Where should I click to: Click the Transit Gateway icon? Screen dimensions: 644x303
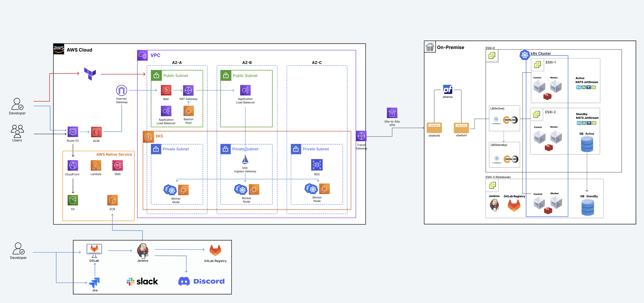361,136
